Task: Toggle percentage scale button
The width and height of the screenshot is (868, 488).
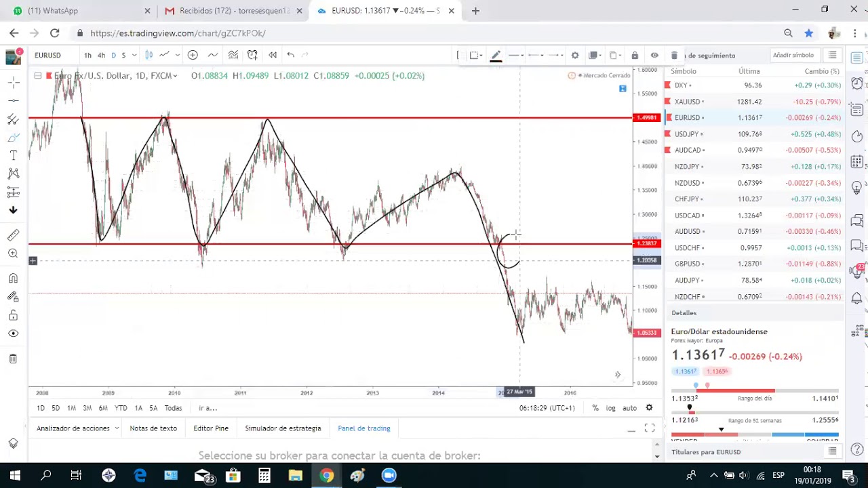Action: pos(595,408)
